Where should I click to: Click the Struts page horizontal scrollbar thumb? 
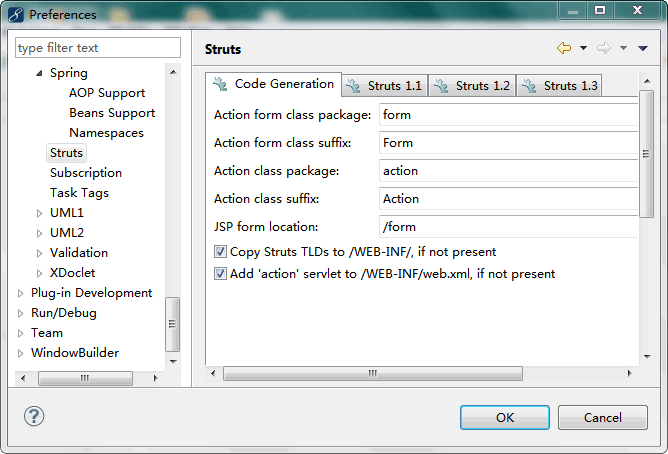tap(373, 374)
